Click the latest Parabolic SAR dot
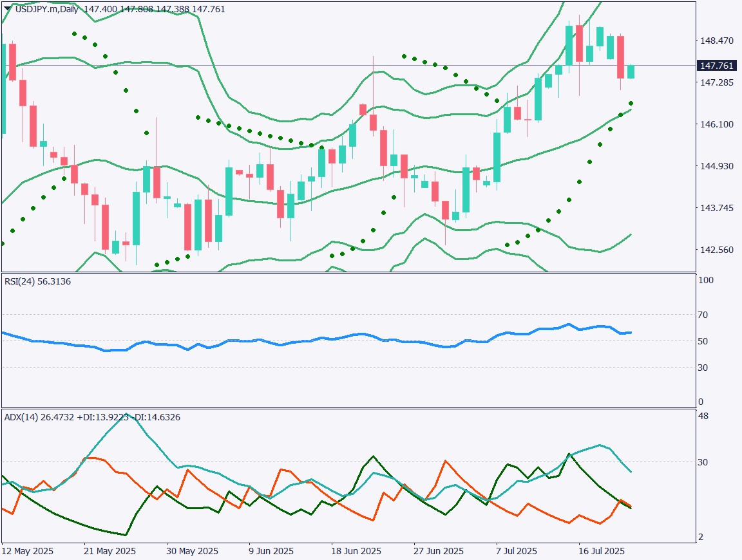 [x=632, y=103]
